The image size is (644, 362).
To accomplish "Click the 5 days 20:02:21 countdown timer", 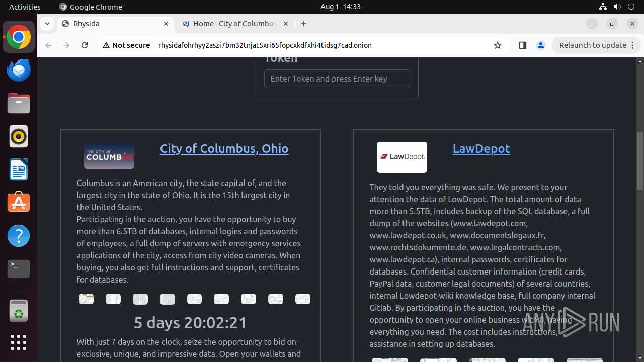I will pyautogui.click(x=191, y=323).
